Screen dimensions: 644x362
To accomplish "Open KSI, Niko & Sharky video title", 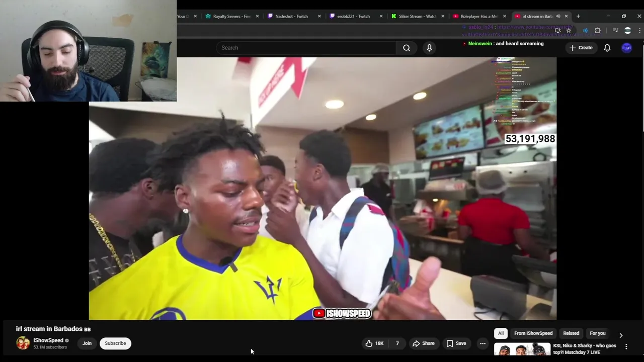I will 585,349.
